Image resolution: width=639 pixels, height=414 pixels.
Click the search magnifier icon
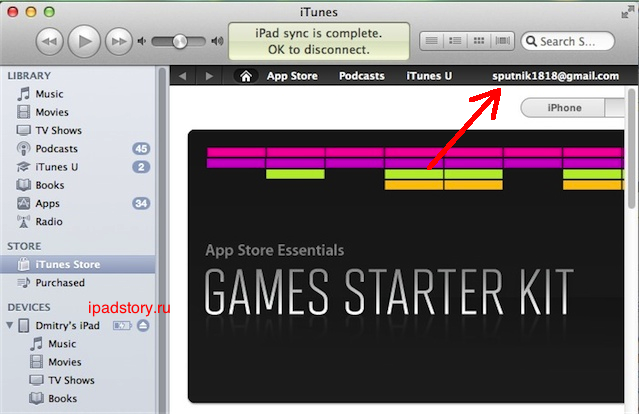tap(531, 41)
